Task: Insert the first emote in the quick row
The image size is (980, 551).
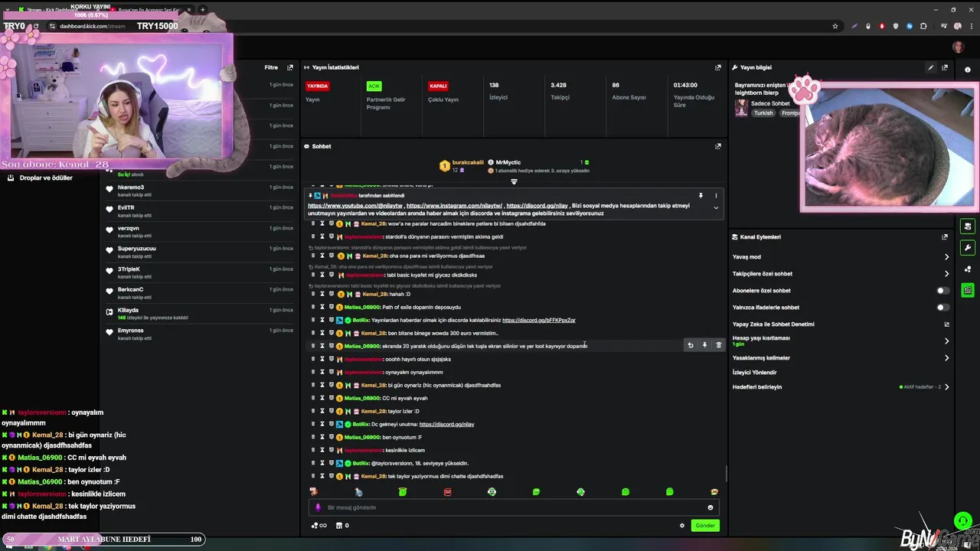Action: [x=313, y=492]
